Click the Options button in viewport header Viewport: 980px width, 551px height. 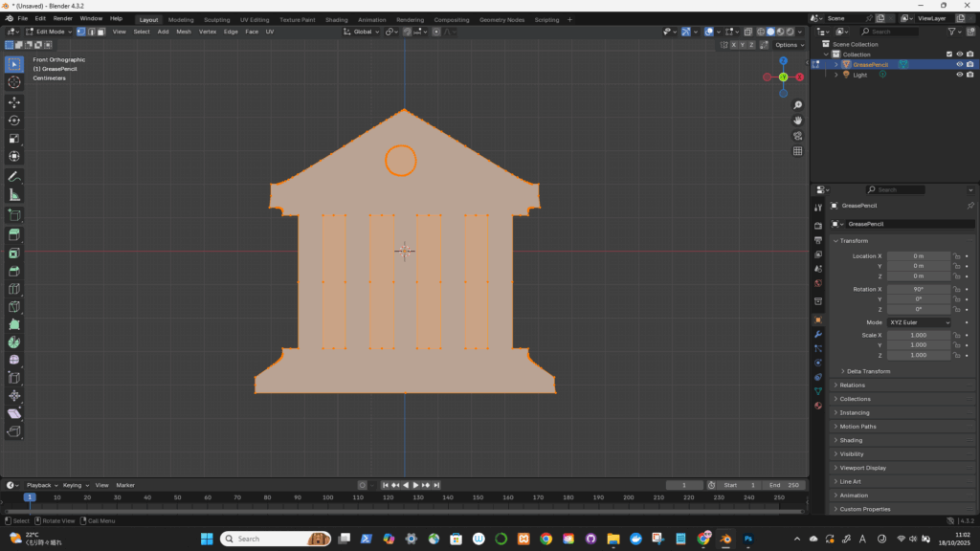pos(788,45)
